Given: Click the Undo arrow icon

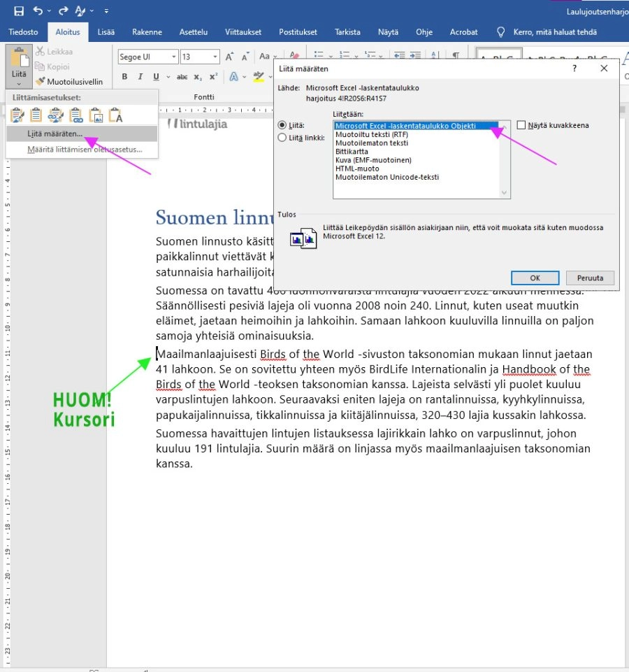Looking at the screenshot, I should click(x=38, y=10).
